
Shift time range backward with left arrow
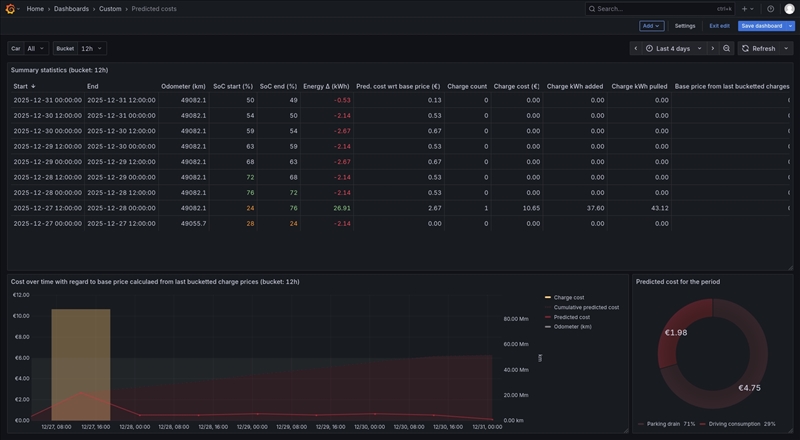tap(636, 48)
